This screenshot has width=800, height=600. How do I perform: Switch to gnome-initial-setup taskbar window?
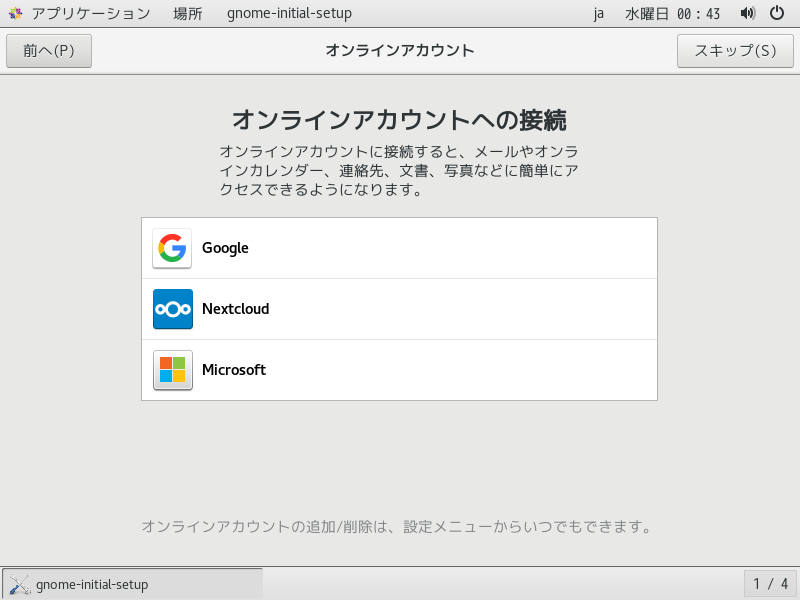pyautogui.click(x=133, y=584)
